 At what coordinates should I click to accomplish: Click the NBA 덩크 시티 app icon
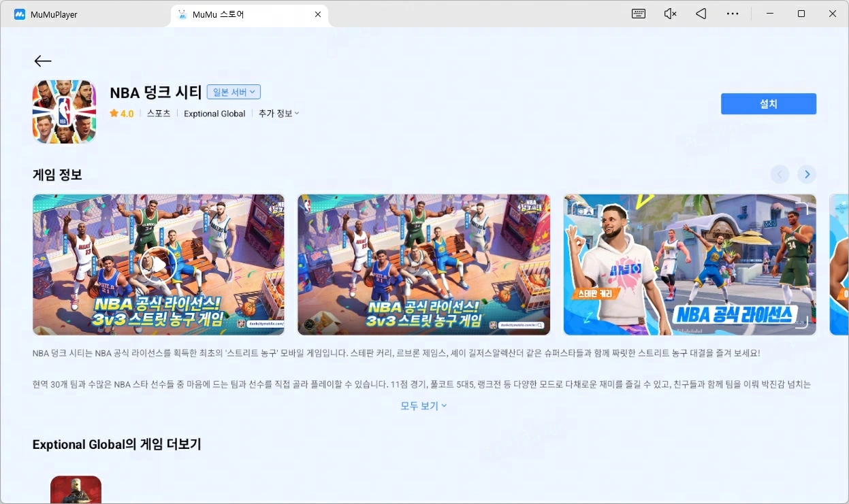coord(64,112)
